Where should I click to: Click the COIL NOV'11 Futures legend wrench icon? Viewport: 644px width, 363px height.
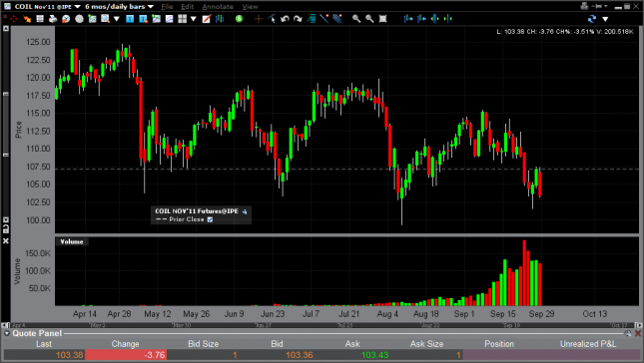pos(245,211)
